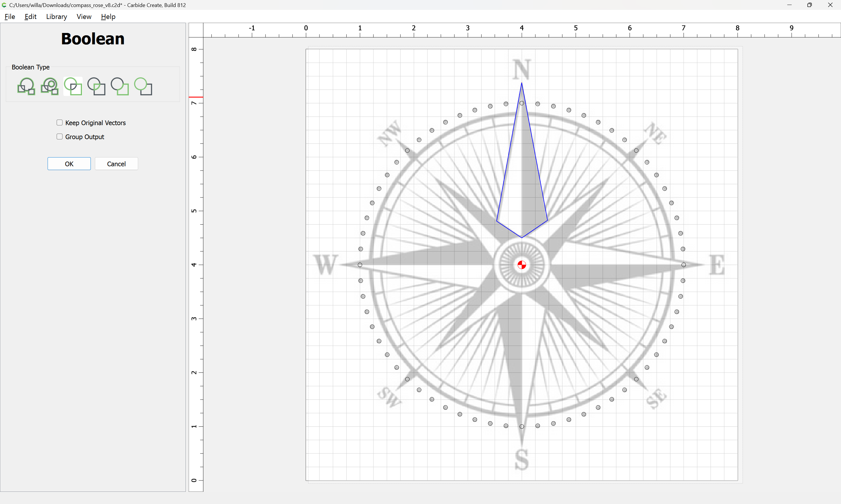Screen dimensions: 841x504
Task: Select subtract icon keeping the green circle
Action: coord(143,86)
